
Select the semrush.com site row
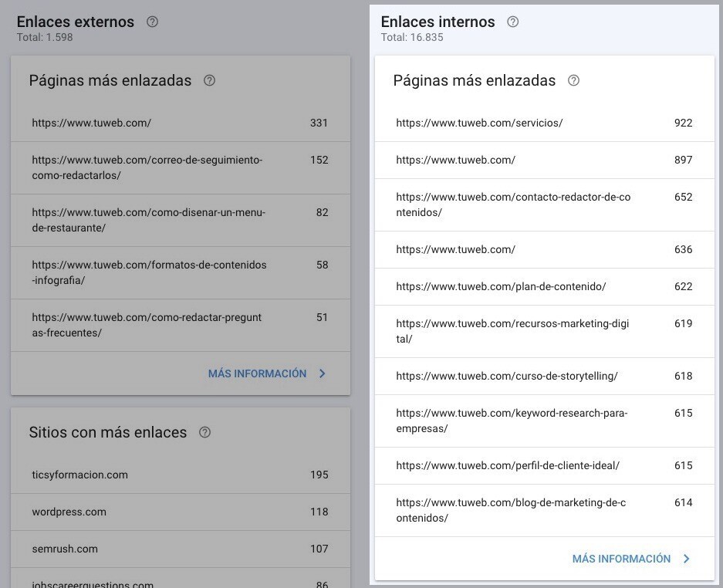tap(181, 549)
